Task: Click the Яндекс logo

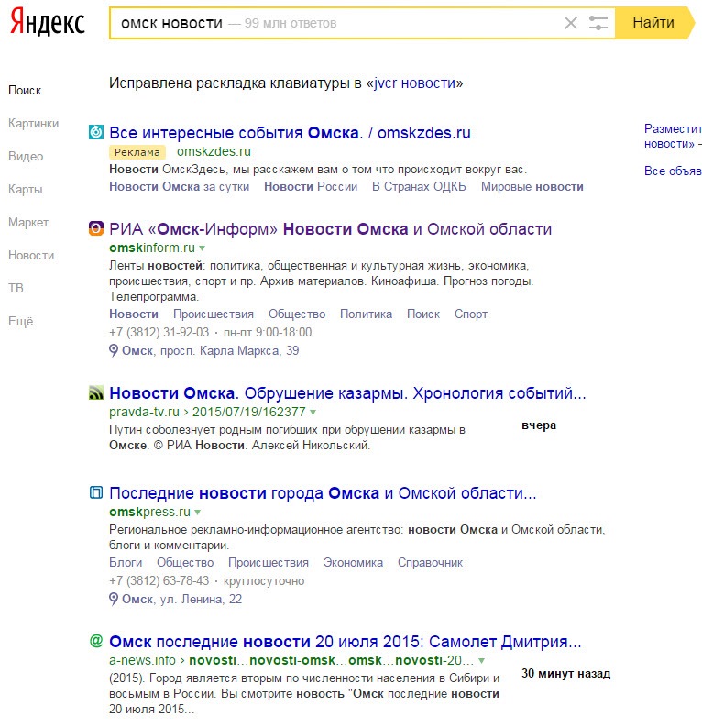Action: tap(48, 22)
